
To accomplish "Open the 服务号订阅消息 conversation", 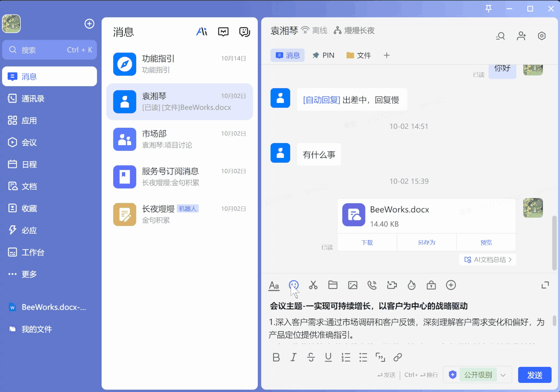I will pyautogui.click(x=180, y=177).
